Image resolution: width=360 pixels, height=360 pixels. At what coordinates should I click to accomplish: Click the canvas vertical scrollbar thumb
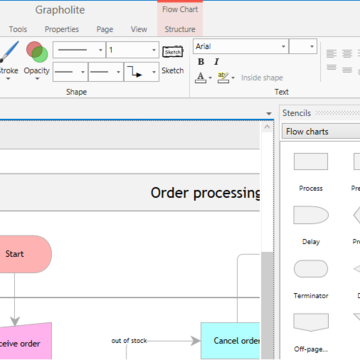point(267,305)
